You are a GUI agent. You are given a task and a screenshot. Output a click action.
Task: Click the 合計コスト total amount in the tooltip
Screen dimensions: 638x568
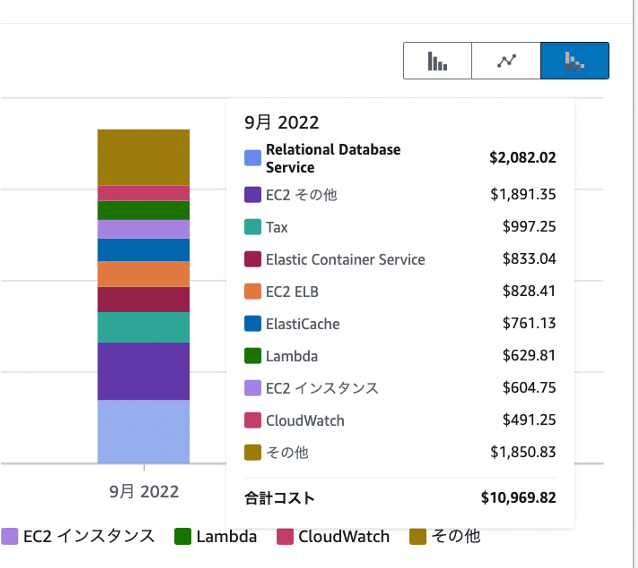pos(517,497)
